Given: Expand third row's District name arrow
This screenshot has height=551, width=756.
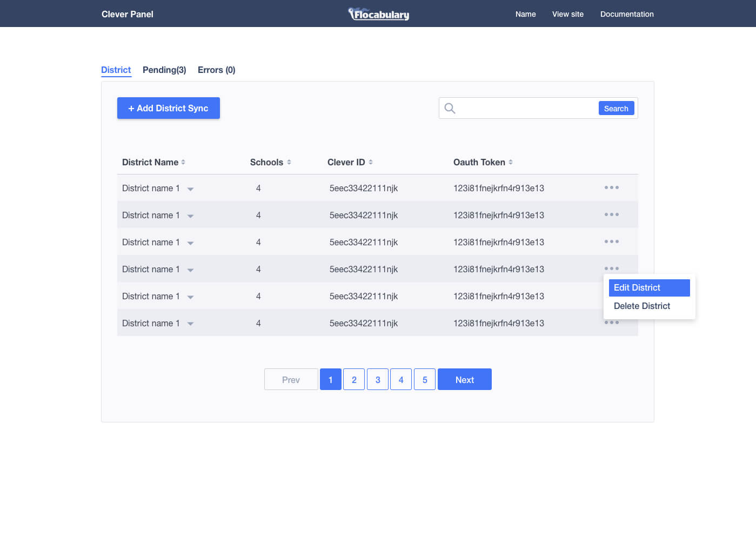Looking at the screenshot, I should tap(190, 243).
